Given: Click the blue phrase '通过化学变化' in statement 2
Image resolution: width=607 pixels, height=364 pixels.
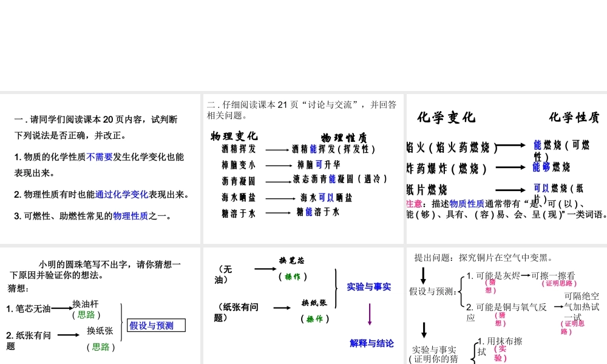Looking at the screenshot, I should [121, 195].
